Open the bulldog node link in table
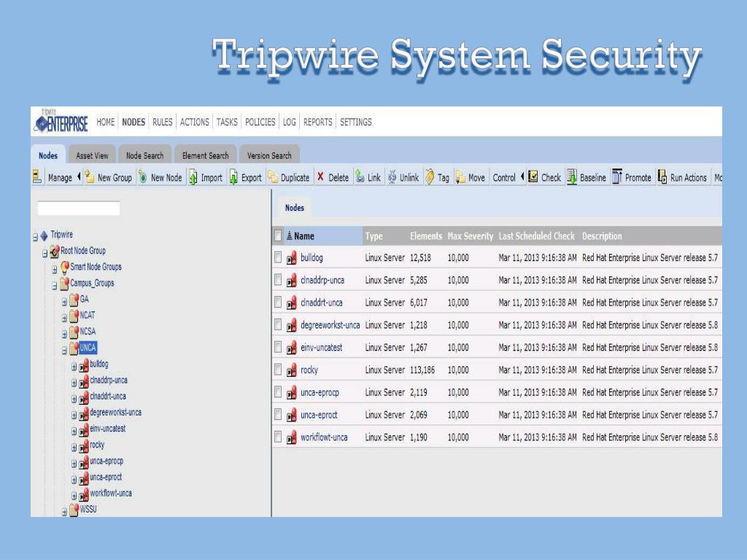The width and height of the screenshot is (747, 560). pyautogui.click(x=311, y=257)
